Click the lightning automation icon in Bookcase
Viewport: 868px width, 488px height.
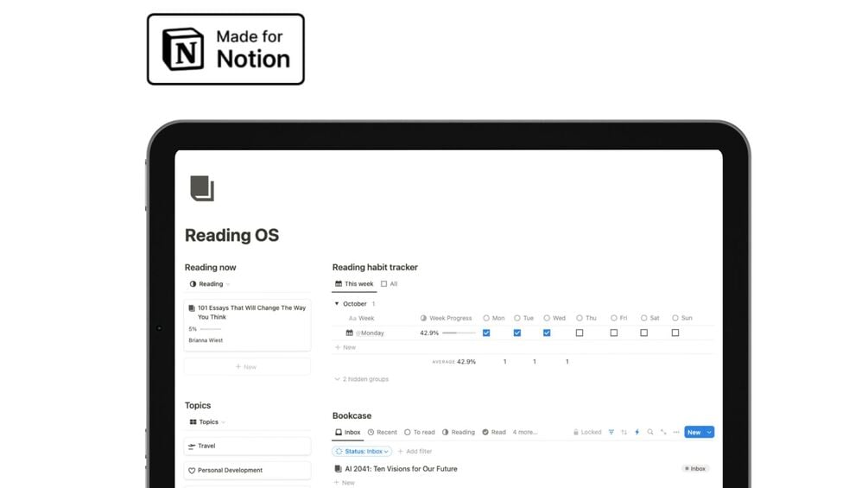point(637,432)
